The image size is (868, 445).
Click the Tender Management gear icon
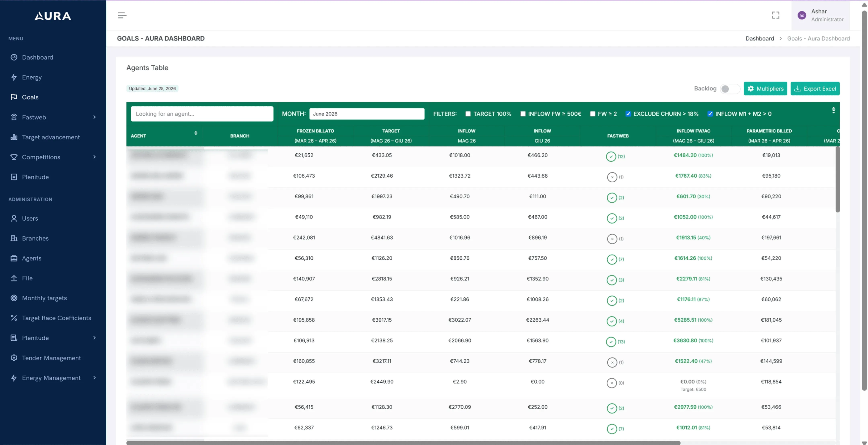[14, 358]
